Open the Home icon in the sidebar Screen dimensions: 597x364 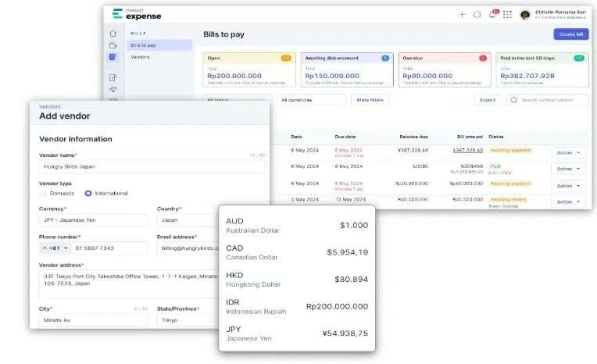pyautogui.click(x=113, y=34)
